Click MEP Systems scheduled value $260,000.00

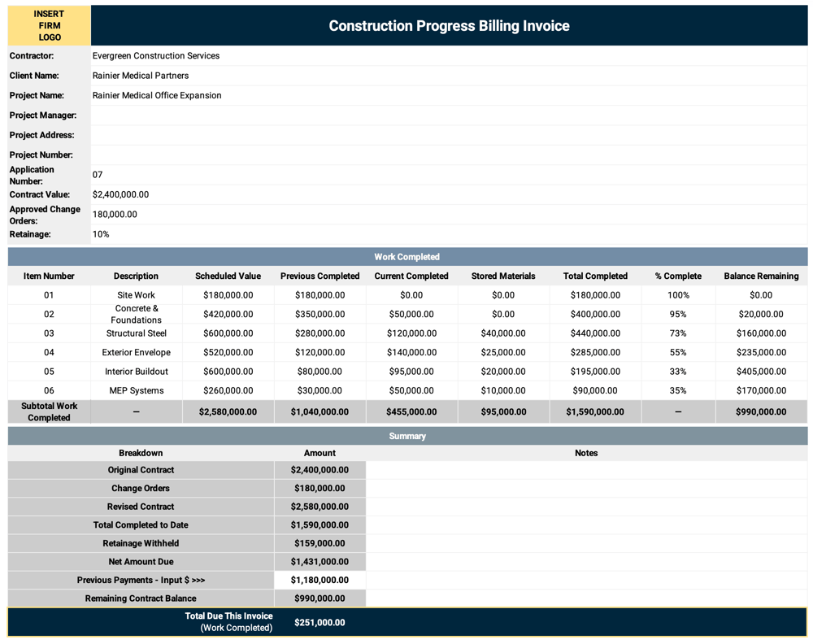[228, 390]
